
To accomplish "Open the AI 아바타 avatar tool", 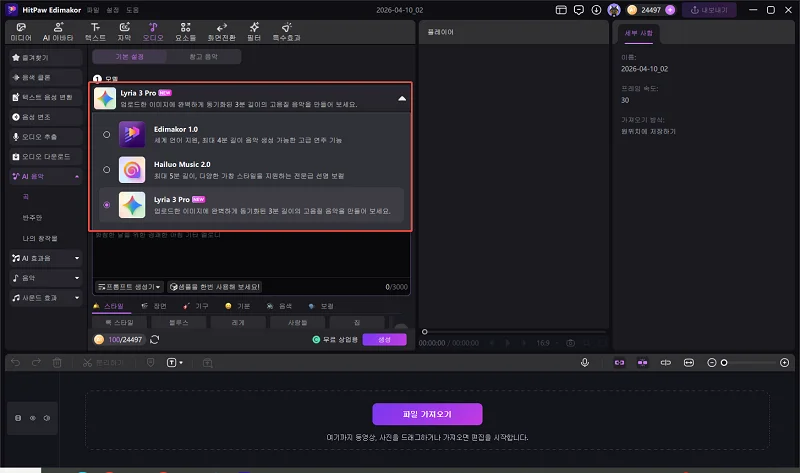I will (58, 32).
